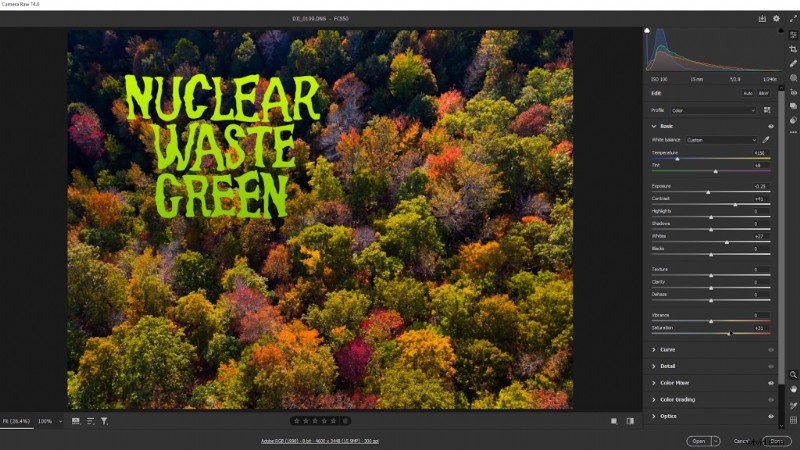Select the Hand tool
The width and height of the screenshot is (800, 450).
[793, 389]
